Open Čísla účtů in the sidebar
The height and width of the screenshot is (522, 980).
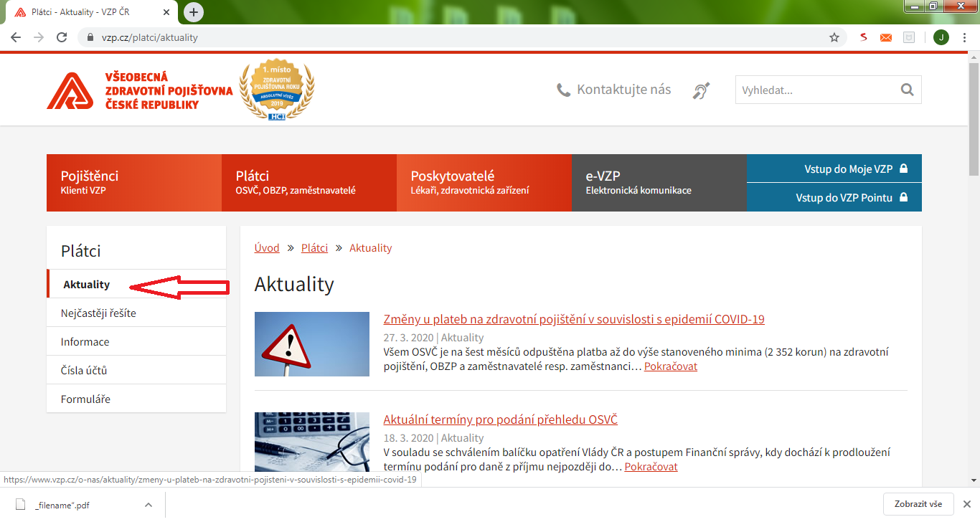pyautogui.click(x=84, y=371)
